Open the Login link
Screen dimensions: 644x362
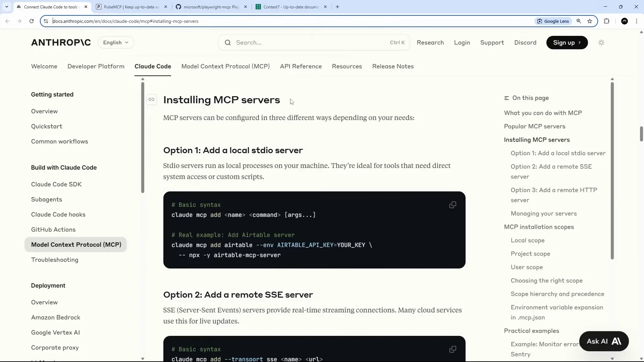coord(462,43)
